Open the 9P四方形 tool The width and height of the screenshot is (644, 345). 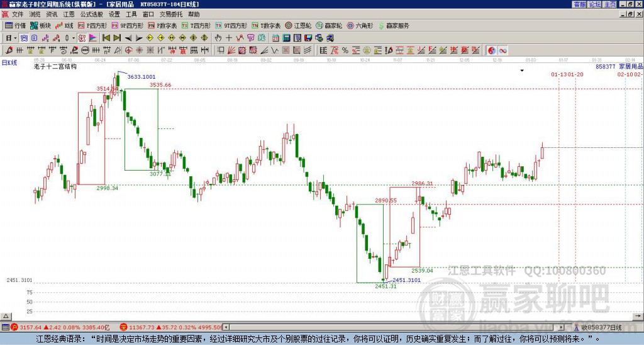coord(127,25)
